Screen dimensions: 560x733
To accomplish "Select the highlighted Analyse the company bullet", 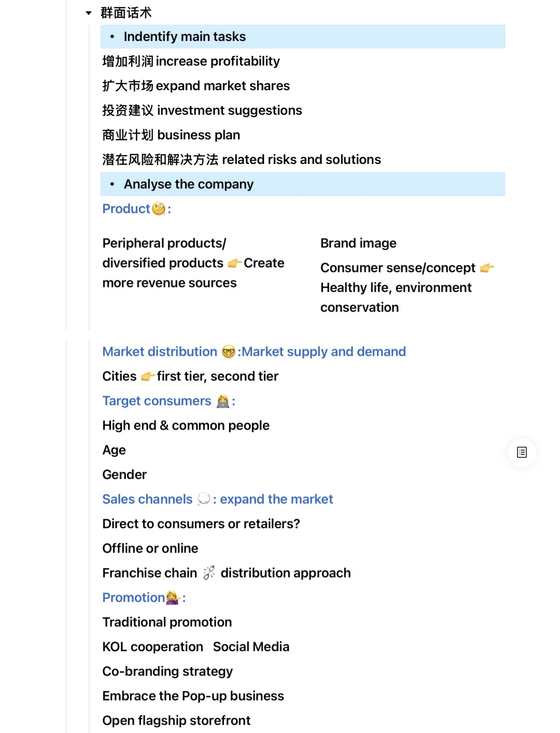I will pyautogui.click(x=188, y=184).
